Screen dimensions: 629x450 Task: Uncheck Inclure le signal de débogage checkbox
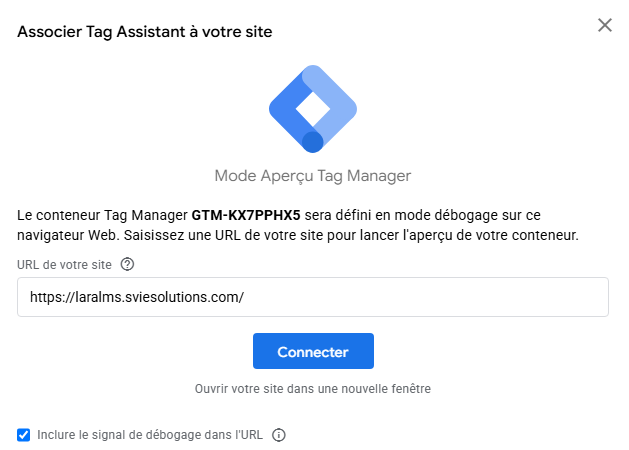[x=24, y=435]
